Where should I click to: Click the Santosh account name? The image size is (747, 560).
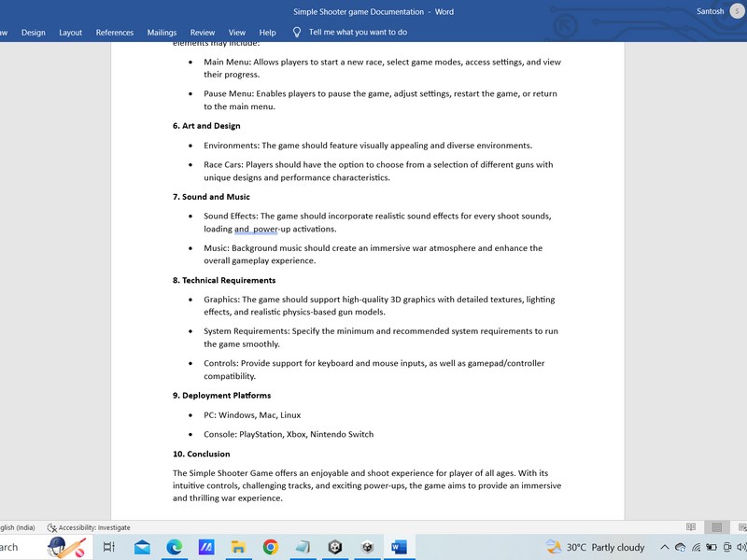click(710, 11)
